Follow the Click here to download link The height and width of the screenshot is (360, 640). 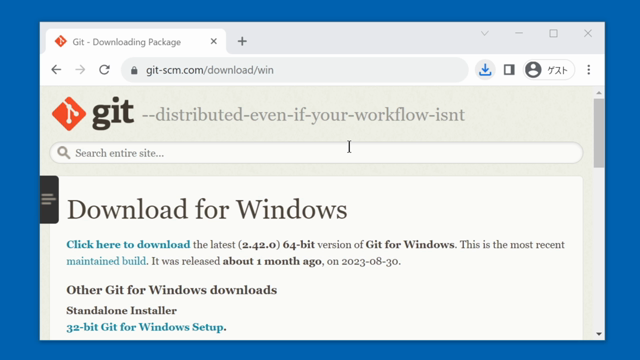click(128, 244)
